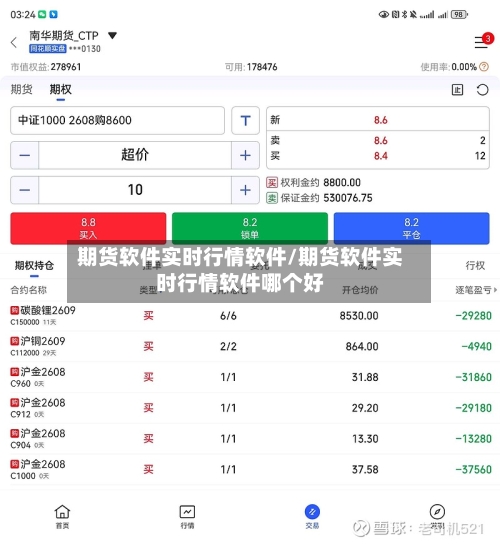Select the 沪铜2609 position row
Screen dimensions: 500x544
coord(250,346)
